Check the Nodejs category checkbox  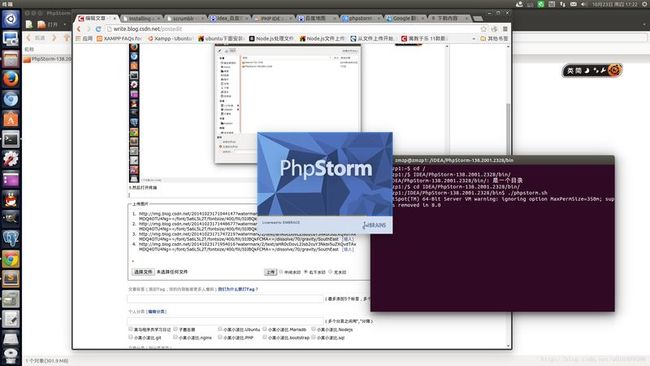click(x=314, y=329)
